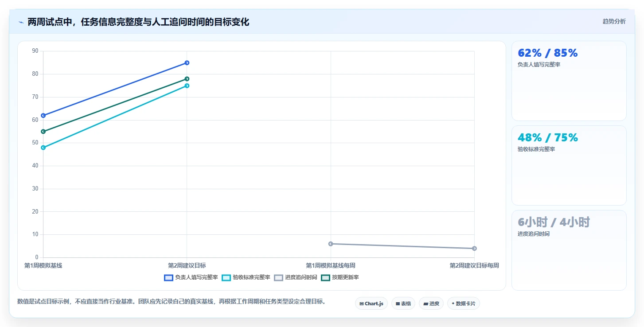
Task: Click the footnote starting 数值是试点目标示例
Action: (172, 301)
